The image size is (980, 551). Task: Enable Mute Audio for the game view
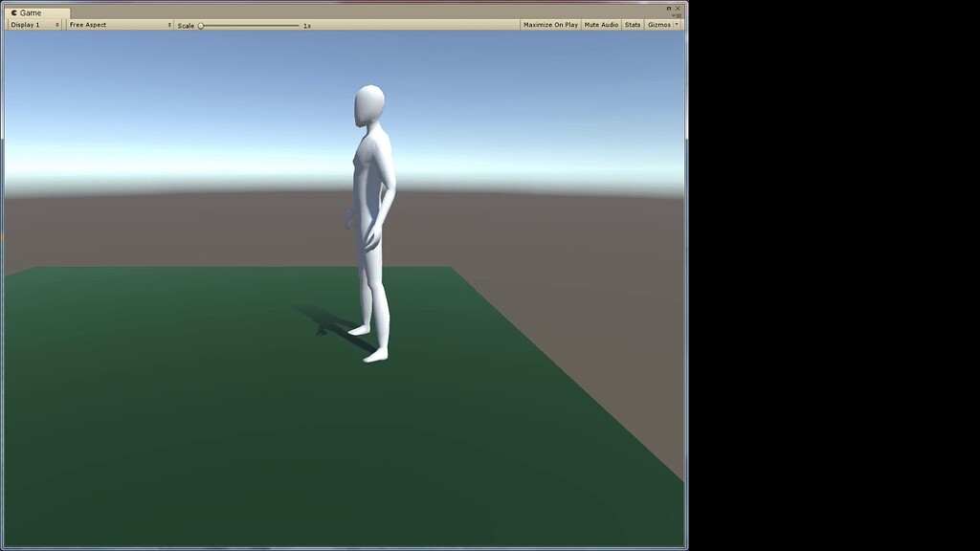pos(600,24)
